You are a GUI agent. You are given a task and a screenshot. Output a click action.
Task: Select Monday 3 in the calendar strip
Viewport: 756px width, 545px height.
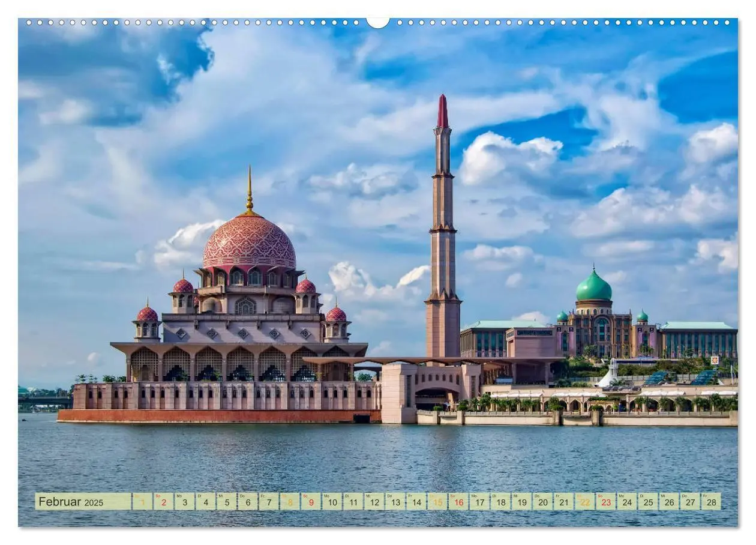(184, 501)
